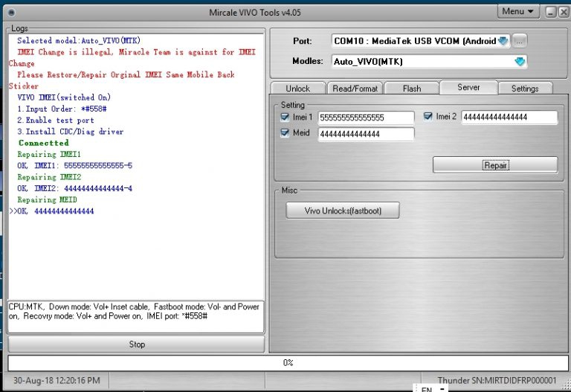Click the ellipsis button beside Port

coord(520,41)
